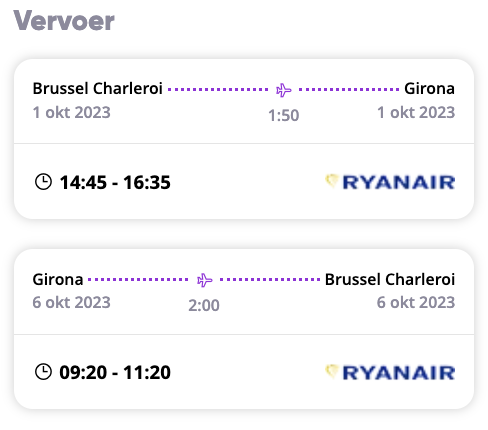Click the clock icon beside 09:20 - 11:20
This screenshot has height=430, width=488.
click(43, 372)
